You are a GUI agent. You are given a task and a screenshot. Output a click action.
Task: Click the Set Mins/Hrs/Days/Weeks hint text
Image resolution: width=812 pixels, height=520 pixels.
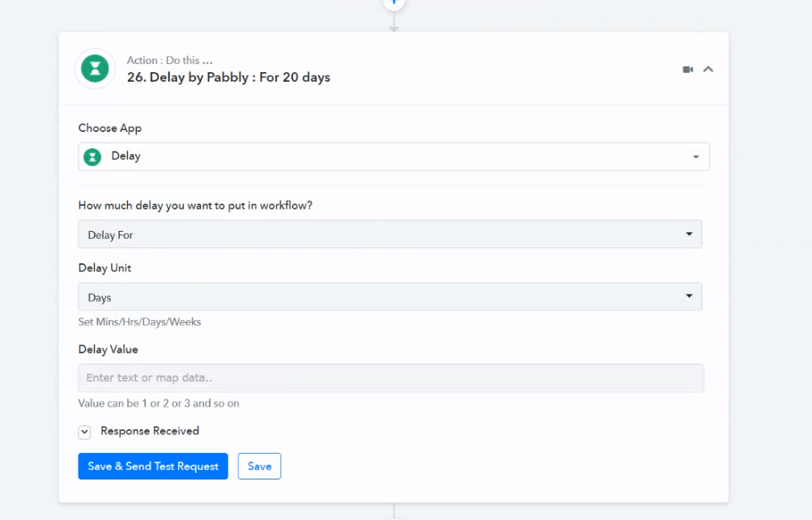pyautogui.click(x=139, y=322)
